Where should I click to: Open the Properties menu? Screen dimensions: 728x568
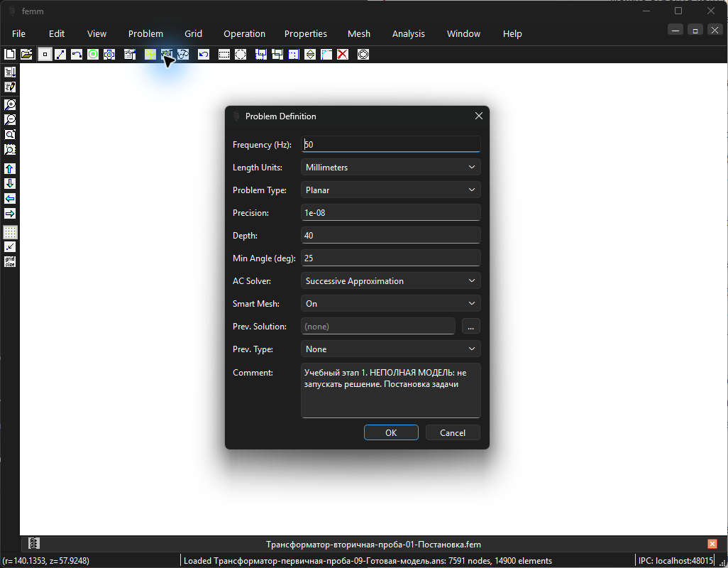click(x=306, y=34)
